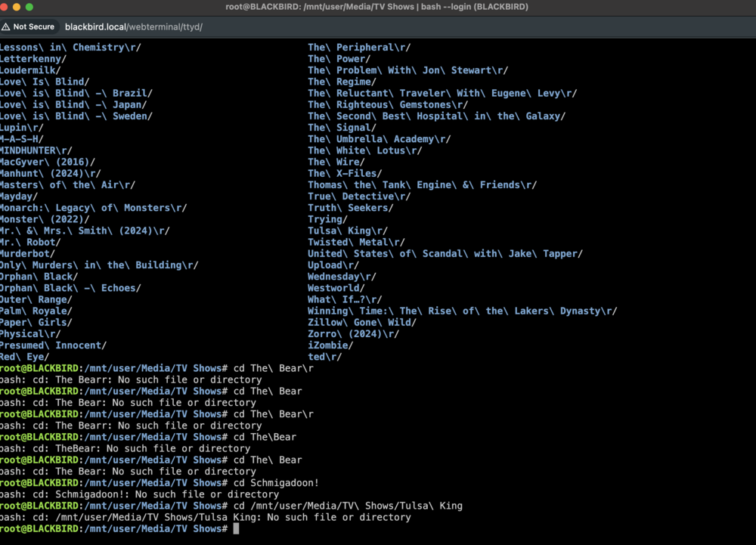
Task: Click the 'True\ Detective' entry
Action: [359, 196]
